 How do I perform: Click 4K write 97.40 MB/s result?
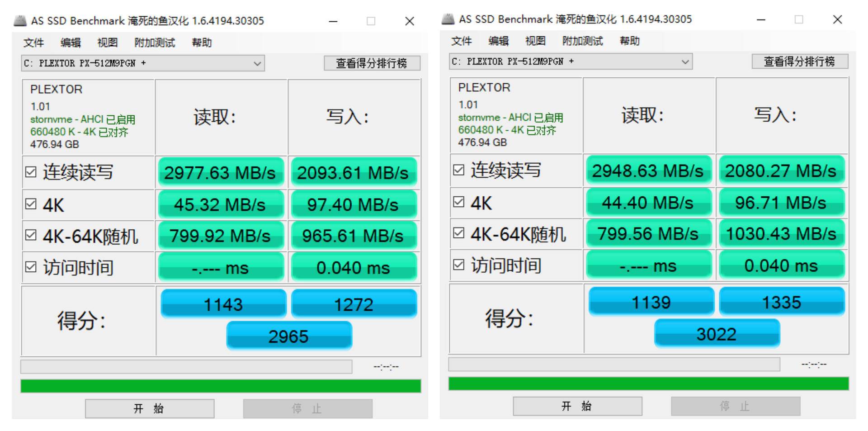click(354, 204)
